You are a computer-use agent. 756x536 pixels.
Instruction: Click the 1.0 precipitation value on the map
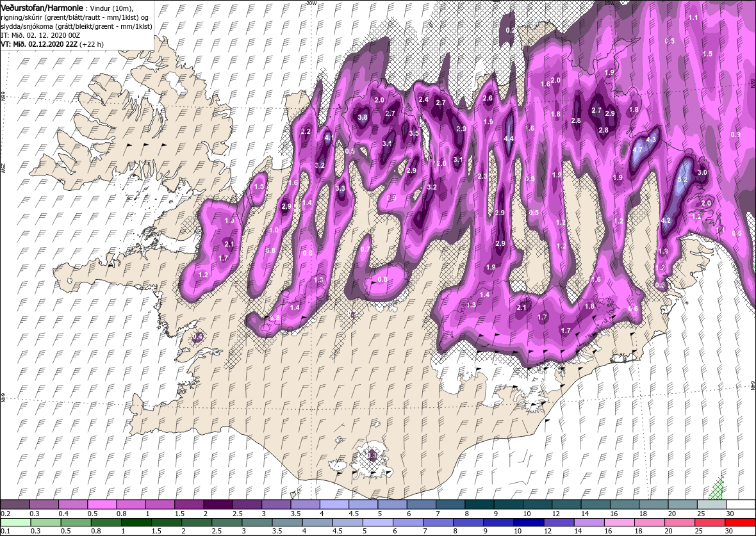point(274,231)
